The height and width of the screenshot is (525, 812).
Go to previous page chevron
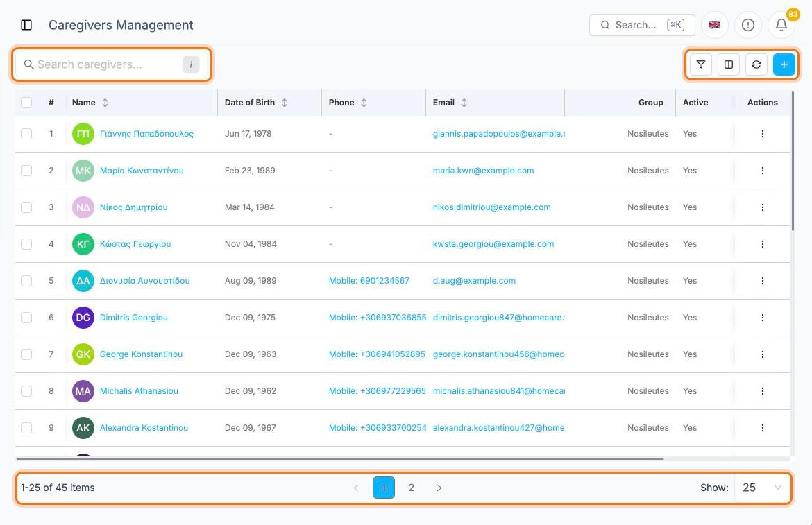[356, 488]
